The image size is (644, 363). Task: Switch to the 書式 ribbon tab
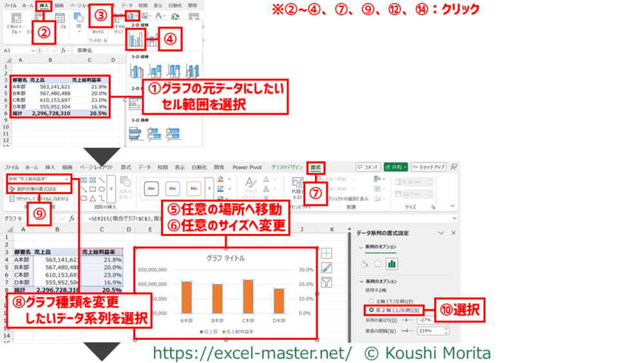pyautogui.click(x=316, y=167)
